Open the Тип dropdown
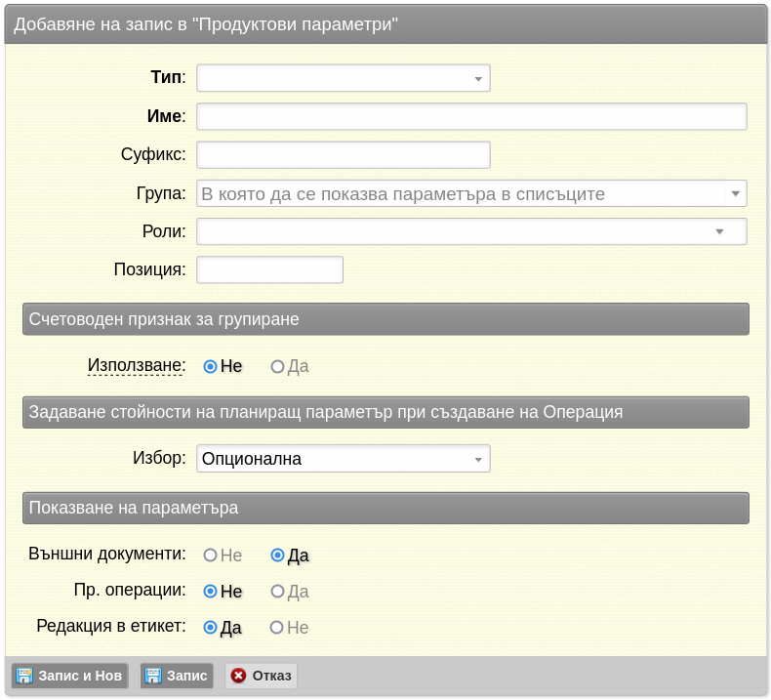 [344, 78]
